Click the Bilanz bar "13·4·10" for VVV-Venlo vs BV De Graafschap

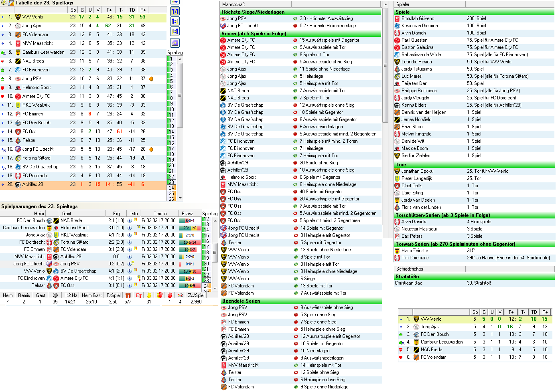(190, 271)
